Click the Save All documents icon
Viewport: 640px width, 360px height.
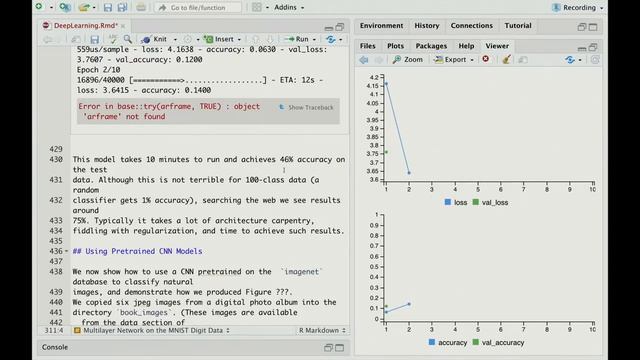pyautogui.click(x=122, y=7)
